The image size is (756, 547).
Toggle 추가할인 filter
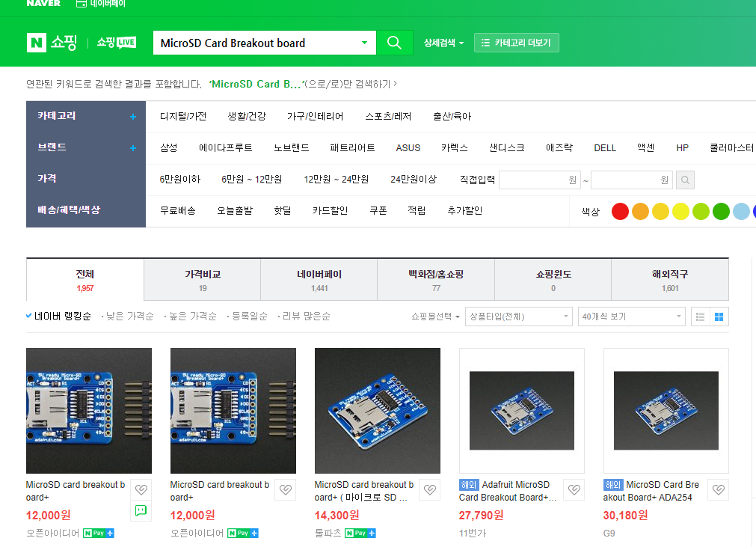coord(465,211)
